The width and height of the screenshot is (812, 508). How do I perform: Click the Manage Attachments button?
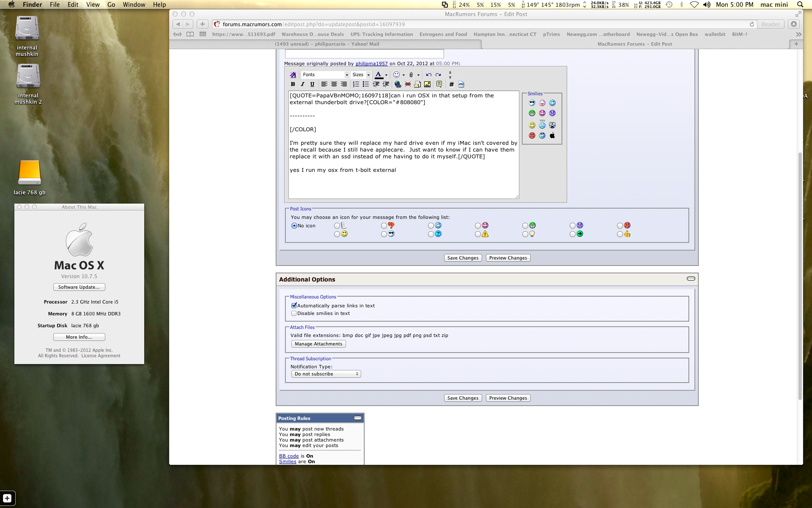tap(318, 344)
